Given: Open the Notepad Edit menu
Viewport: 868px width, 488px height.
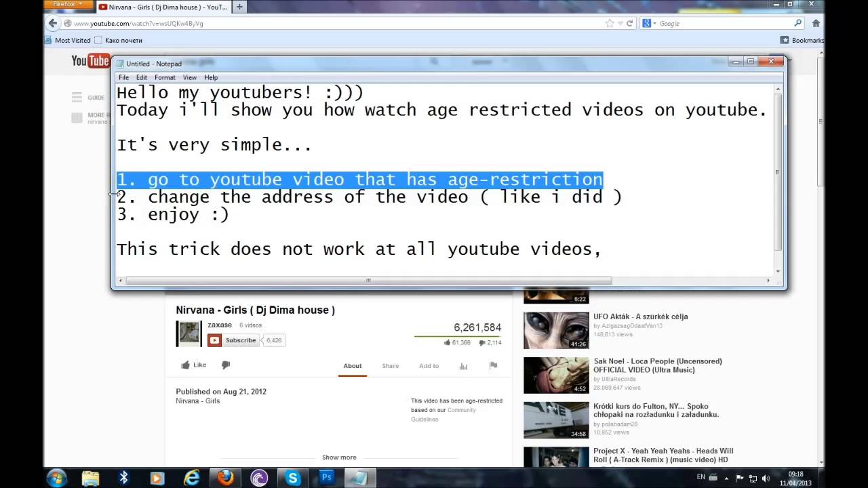Looking at the screenshot, I should pyautogui.click(x=141, y=77).
